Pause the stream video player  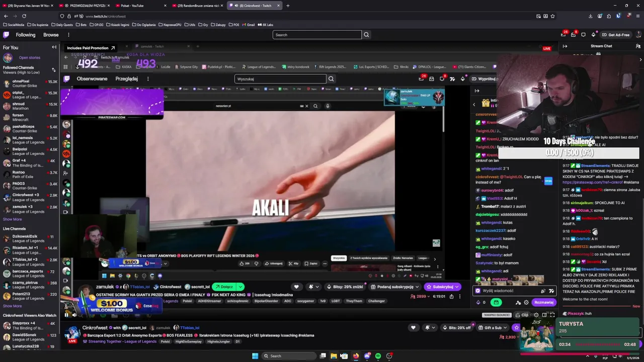pyautogui.click(x=66, y=315)
